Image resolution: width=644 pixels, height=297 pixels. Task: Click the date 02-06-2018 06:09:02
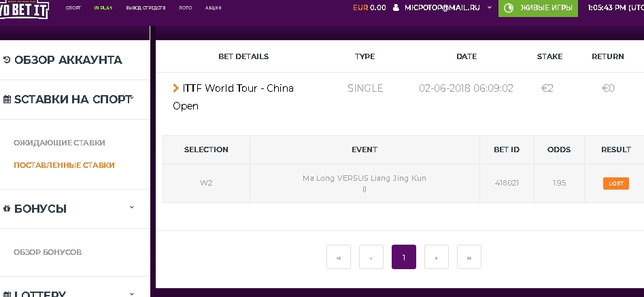(x=466, y=88)
